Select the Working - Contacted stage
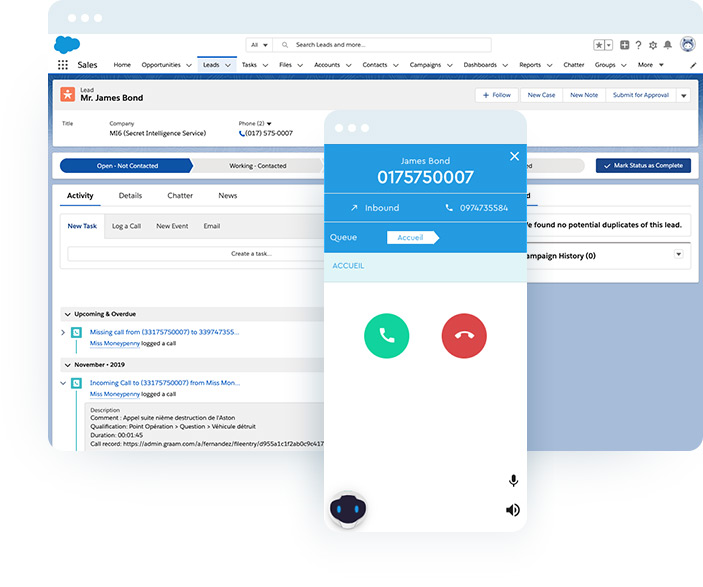The width and height of the screenshot is (703, 587). click(258, 166)
